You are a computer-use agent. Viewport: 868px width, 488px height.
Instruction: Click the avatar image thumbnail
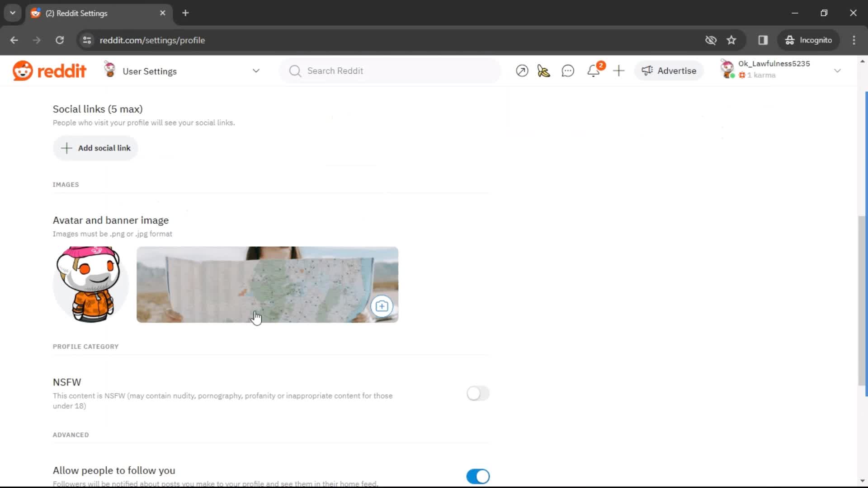click(x=90, y=284)
